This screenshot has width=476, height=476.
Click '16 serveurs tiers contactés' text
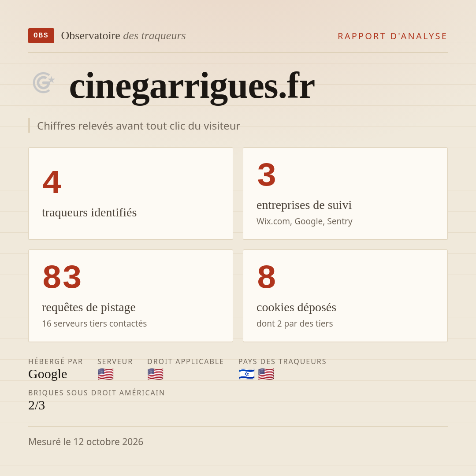pos(94,324)
